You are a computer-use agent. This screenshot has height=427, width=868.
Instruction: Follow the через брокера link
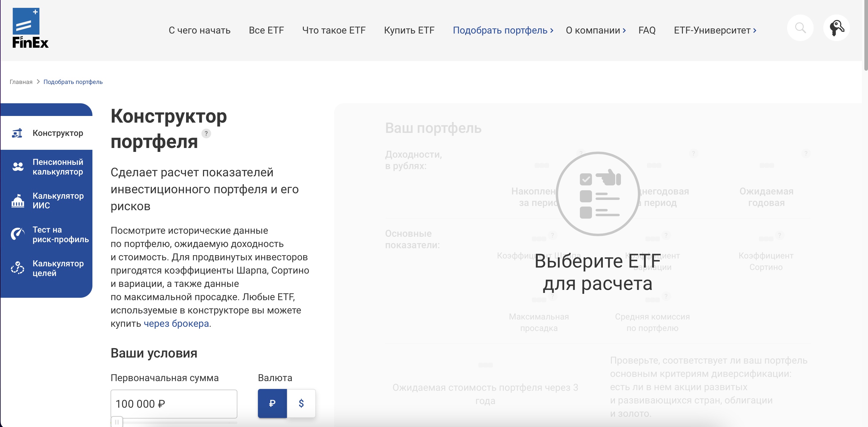[x=176, y=323]
